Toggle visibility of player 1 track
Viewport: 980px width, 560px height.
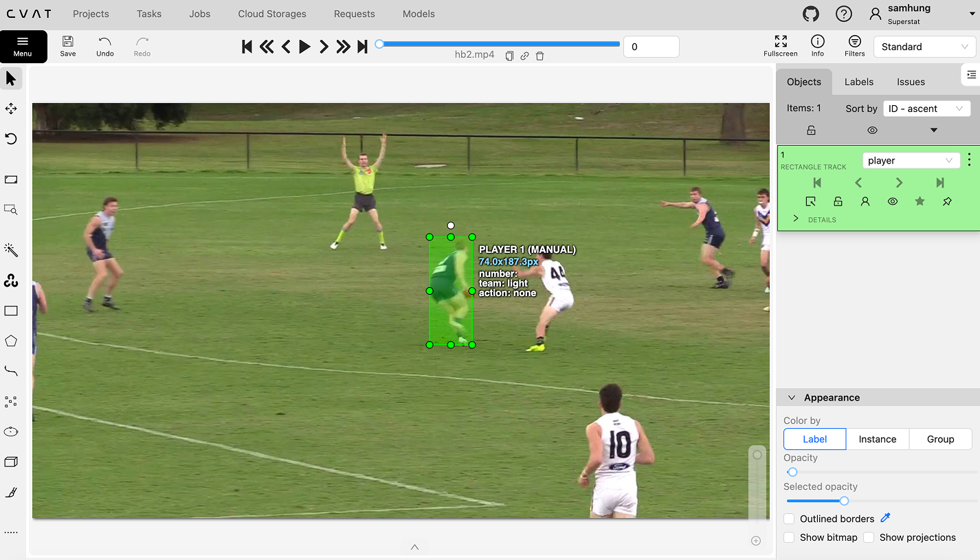(892, 201)
